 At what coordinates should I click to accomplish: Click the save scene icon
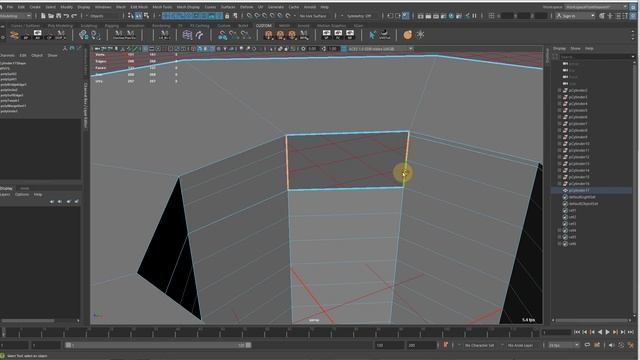point(58,16)
